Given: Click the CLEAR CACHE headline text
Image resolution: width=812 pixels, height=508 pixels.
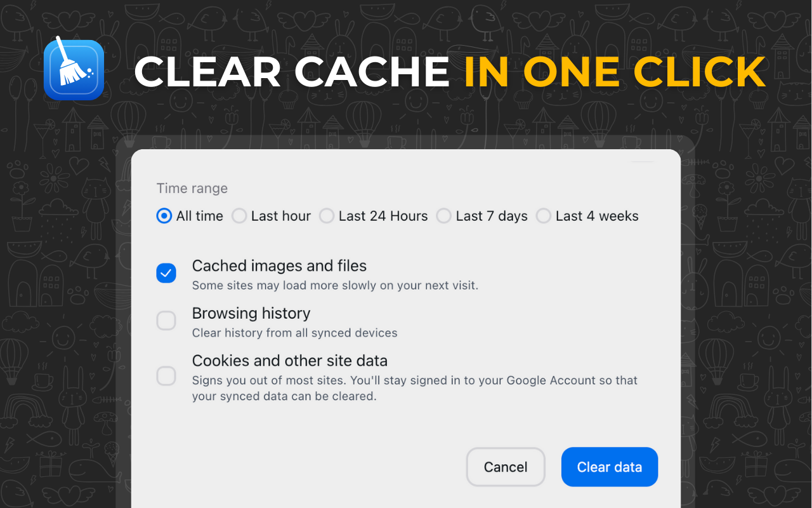Looking at the screenshot, I should [292, 72].
